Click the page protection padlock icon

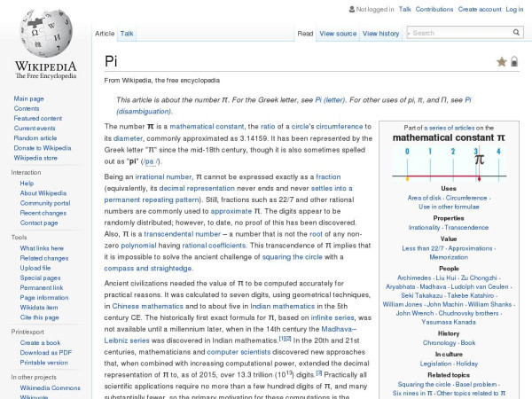514,61
